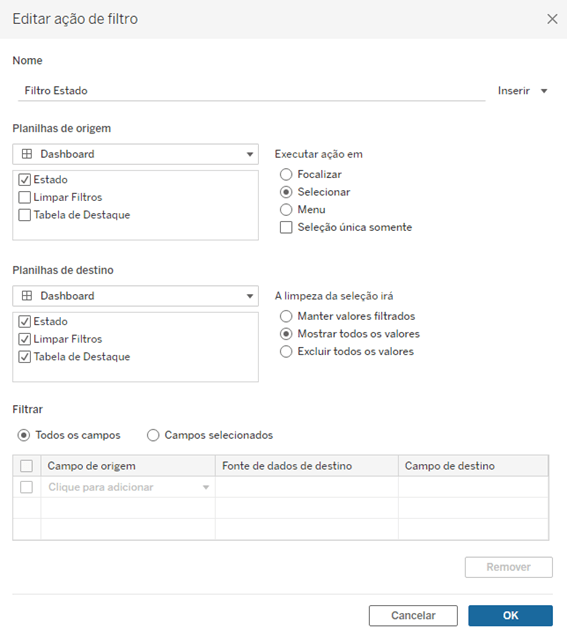This screenshot has width=567, height=636.
Task: Select Campos selecionados radio button
Action: point(153,435)
